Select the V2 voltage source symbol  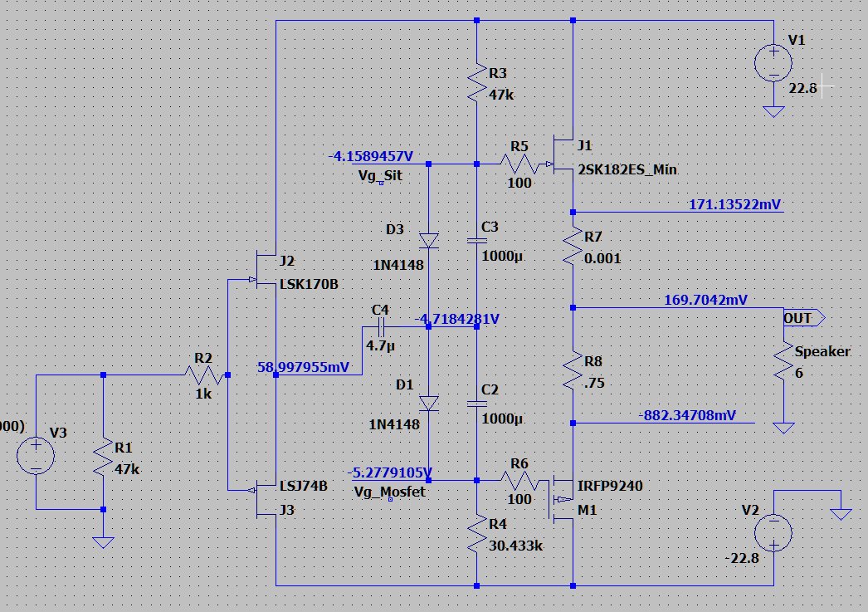(x=773, y=533)
